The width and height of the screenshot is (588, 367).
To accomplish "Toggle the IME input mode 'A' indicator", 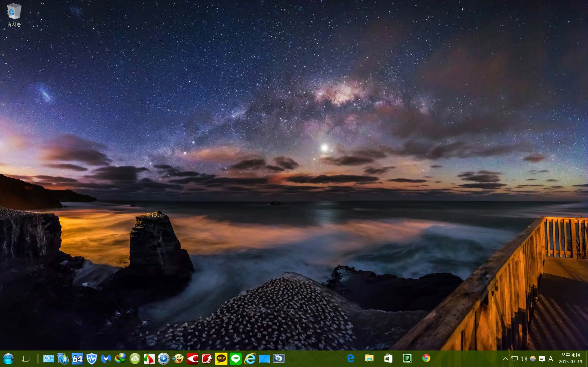I will point(551,359).
